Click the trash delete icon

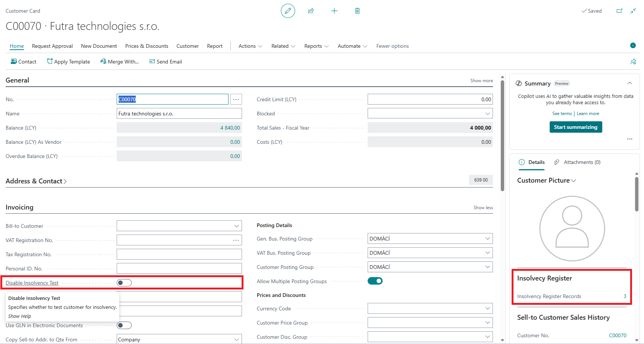357,11
